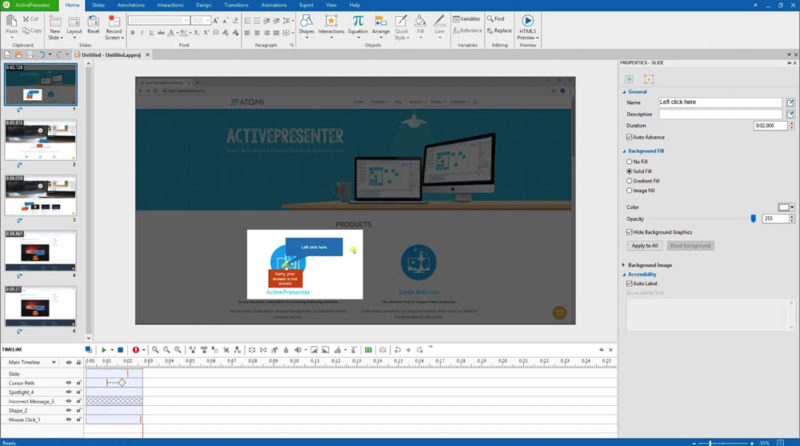Image resolution: width=800 pixels, height=446 pixels.
Task: Select slide 3 thumbnail in the slide panel
Action: click(x=40, y=194)
